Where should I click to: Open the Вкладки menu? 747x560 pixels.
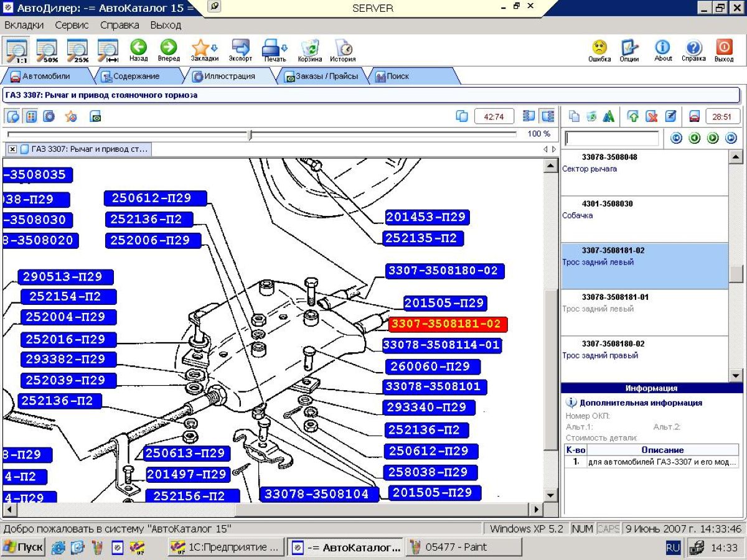[24, 25]
